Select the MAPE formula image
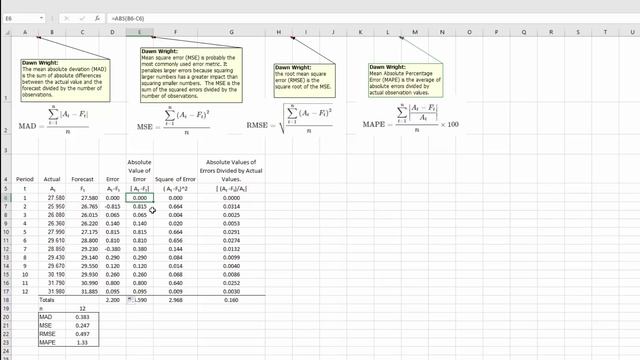 pos(411,118)
